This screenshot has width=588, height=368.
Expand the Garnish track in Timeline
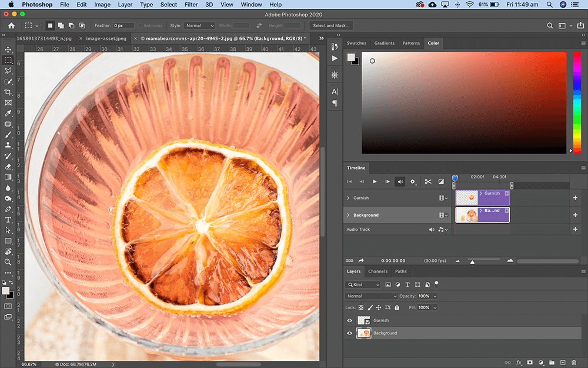click(x=348, y=198)
